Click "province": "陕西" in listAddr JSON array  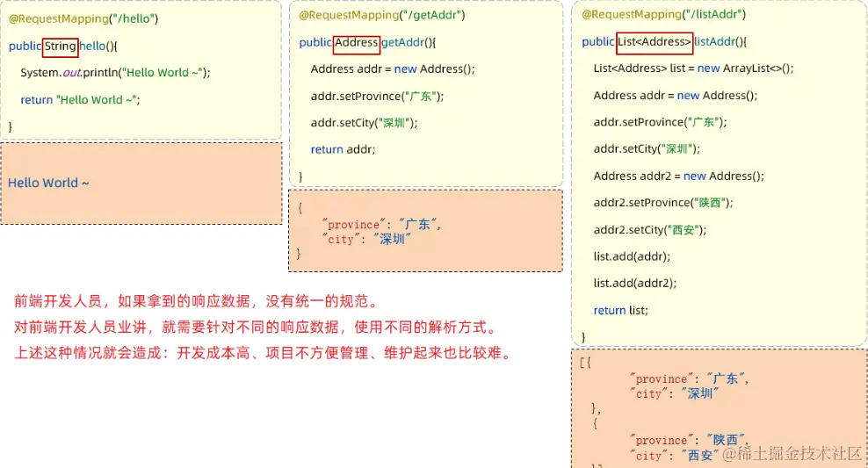[689, 440]
